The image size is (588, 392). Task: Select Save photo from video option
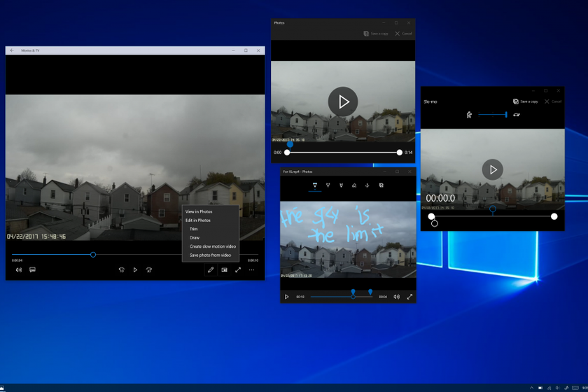210,255
